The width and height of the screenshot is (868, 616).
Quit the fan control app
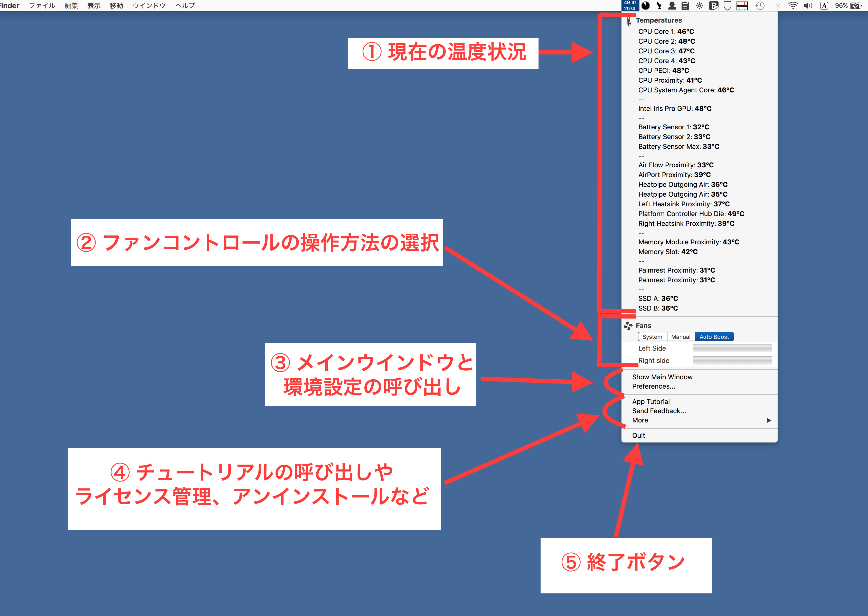pos(638,436)
